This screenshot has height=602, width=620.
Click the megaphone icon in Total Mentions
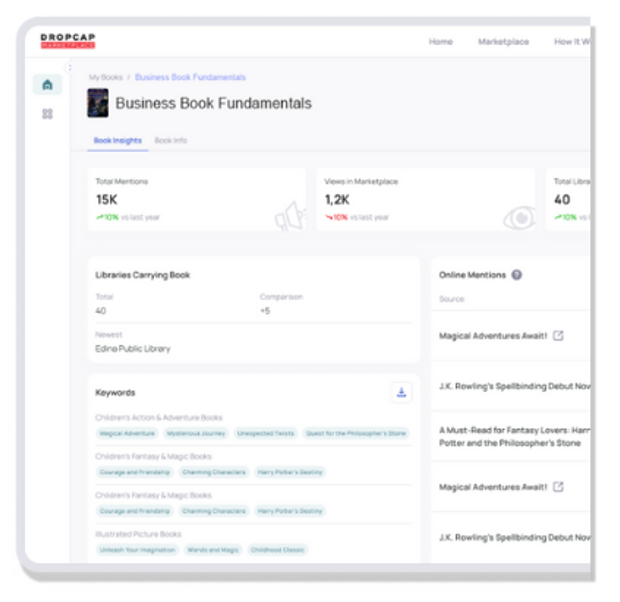289,216
